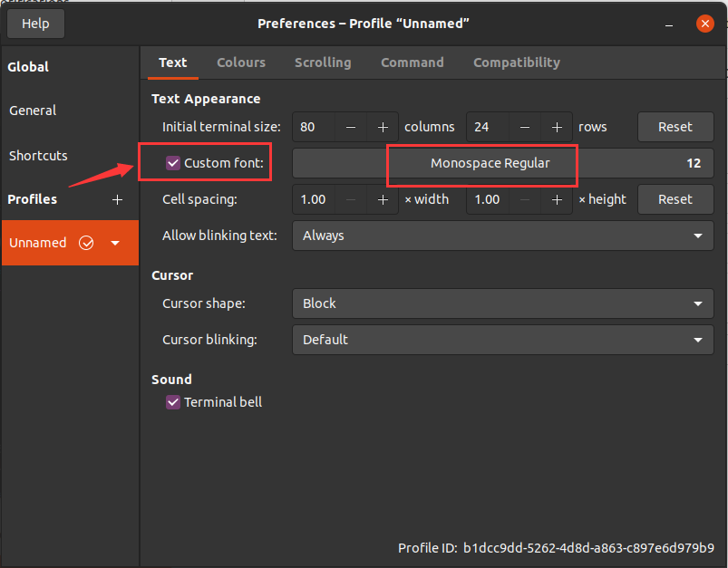The image size is (728, 568).
Task: Add a new profile with plus icon
Action: (117, 199)
